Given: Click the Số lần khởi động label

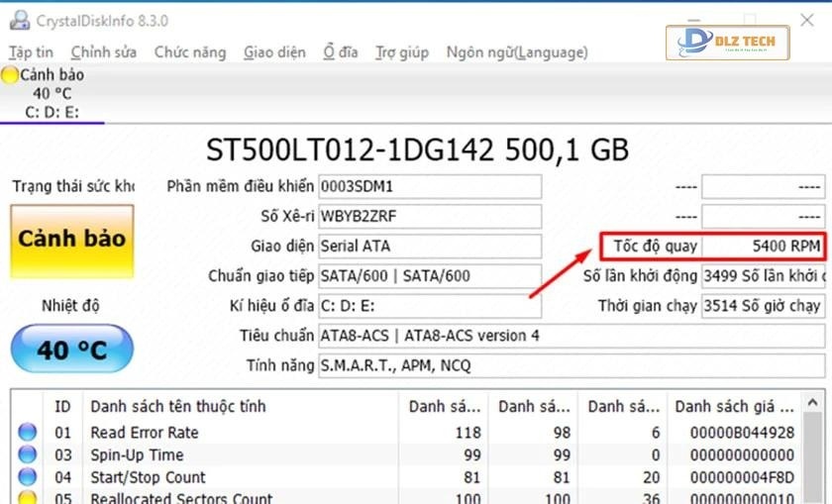Looking at the screenshot, I should tap(640, 276).
